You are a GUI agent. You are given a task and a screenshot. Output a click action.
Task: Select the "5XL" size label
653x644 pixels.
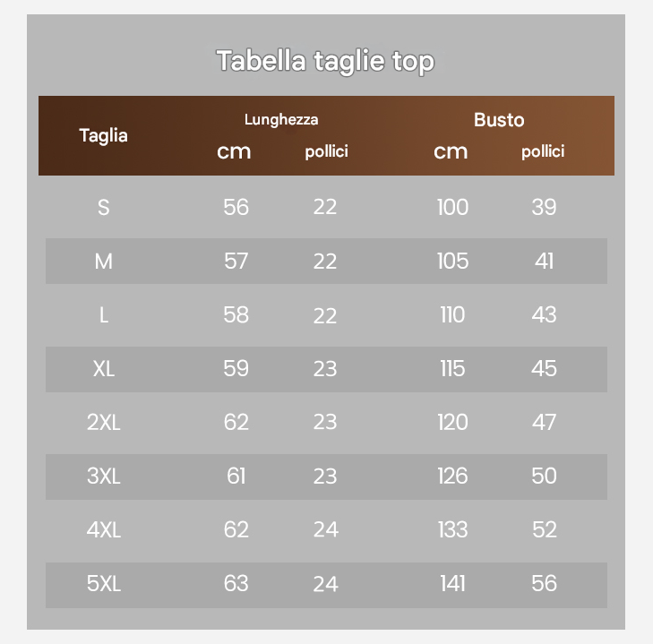coord(104,583)
